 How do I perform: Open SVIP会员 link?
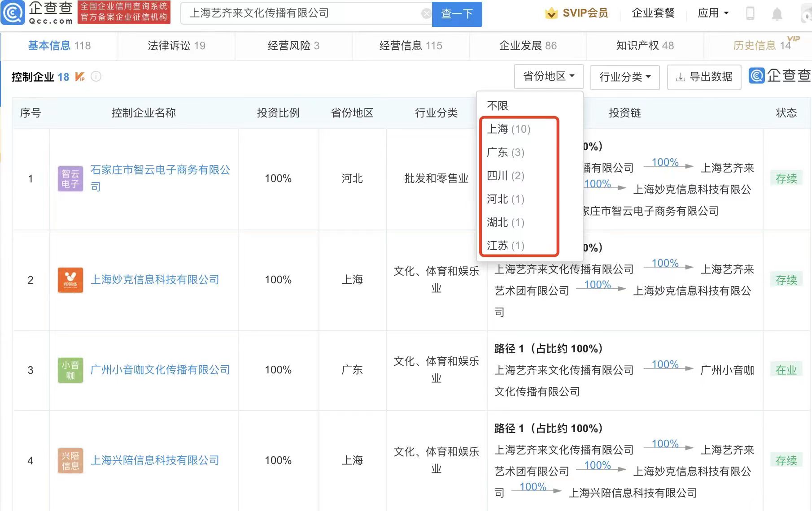point(585,13)
